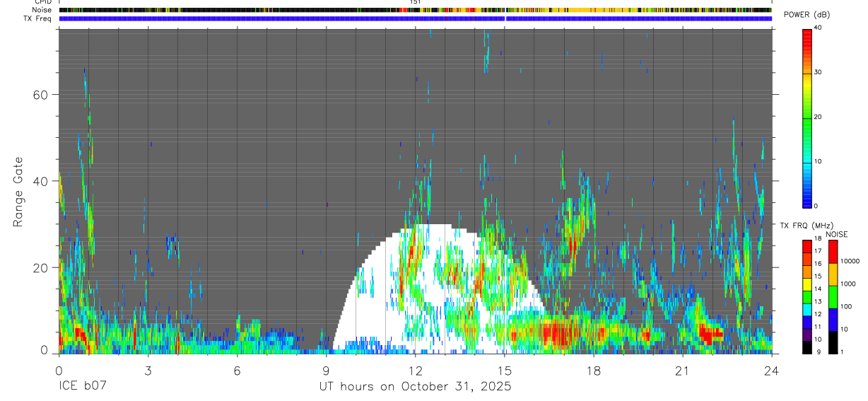Click the '15' tick on the UT hours axis

505,370
